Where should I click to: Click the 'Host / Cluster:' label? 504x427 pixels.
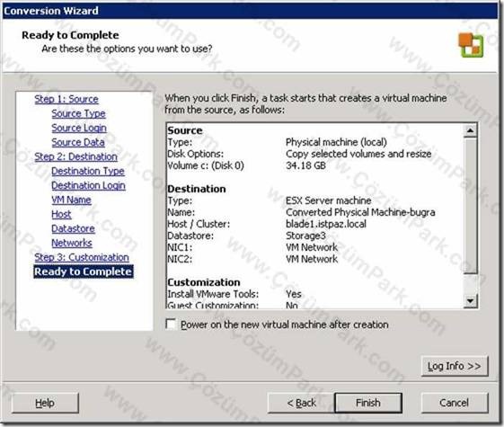pos(199,224)
